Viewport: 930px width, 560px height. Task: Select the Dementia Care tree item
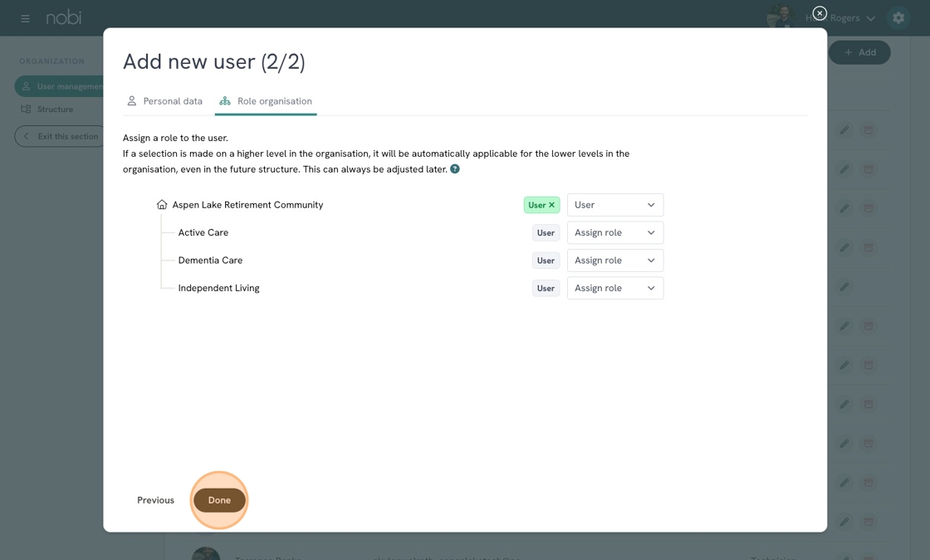210,261
